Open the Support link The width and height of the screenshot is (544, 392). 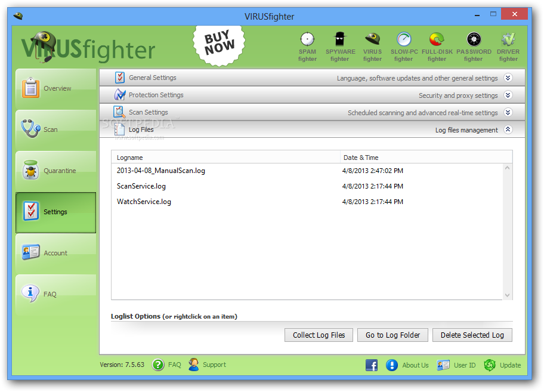pyautogui.click(x=214, y=365)
